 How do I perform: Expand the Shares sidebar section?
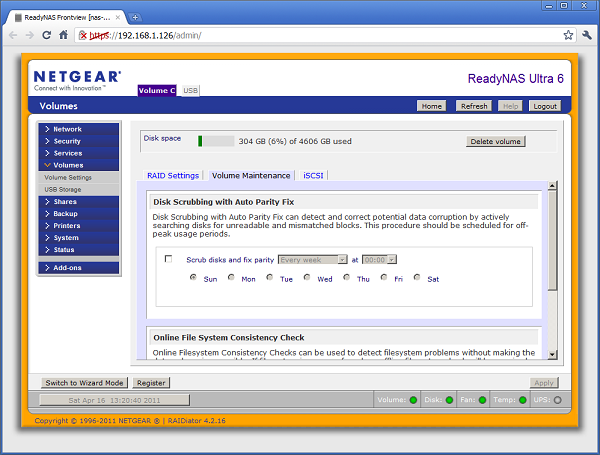(79, 202)
